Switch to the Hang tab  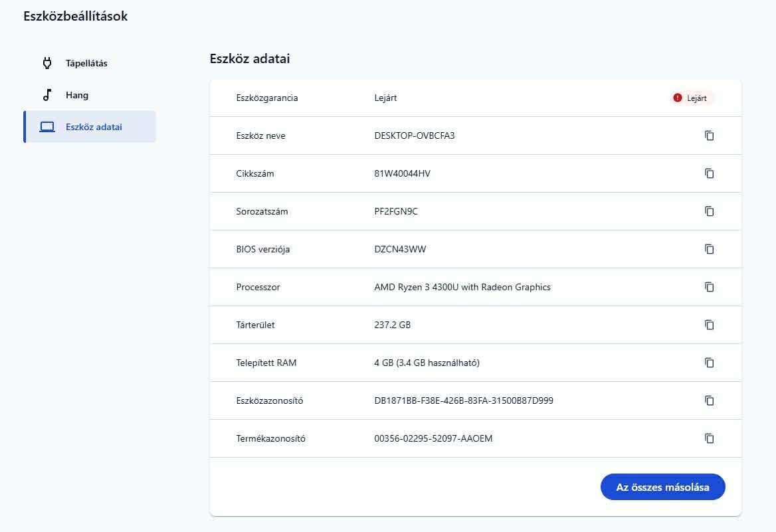tap(77, 96)
